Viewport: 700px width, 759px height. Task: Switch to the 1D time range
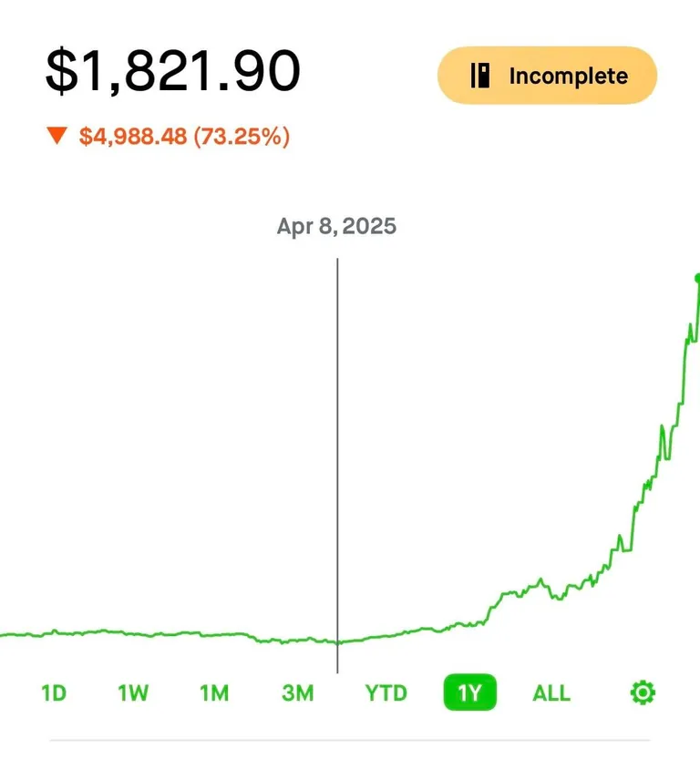point(53,692)
